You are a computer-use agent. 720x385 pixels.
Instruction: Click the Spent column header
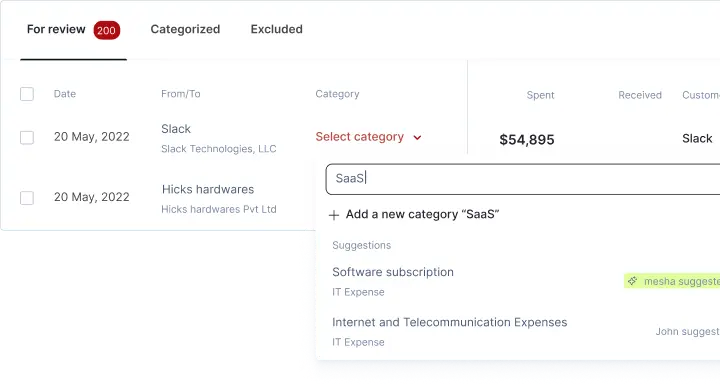pyautogui.click(x=540, y=95)
